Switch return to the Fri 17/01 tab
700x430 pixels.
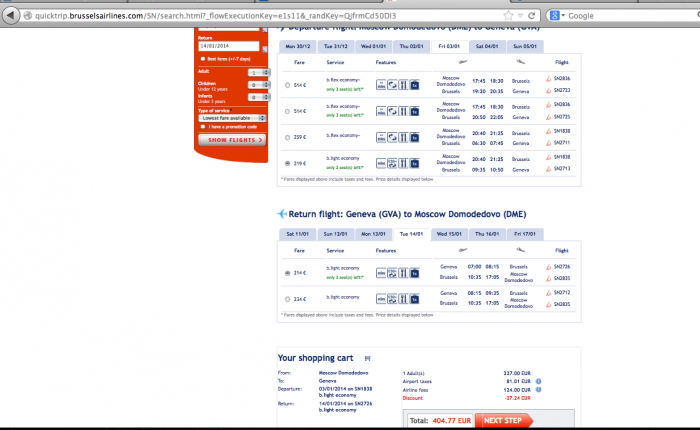[525, 234]
